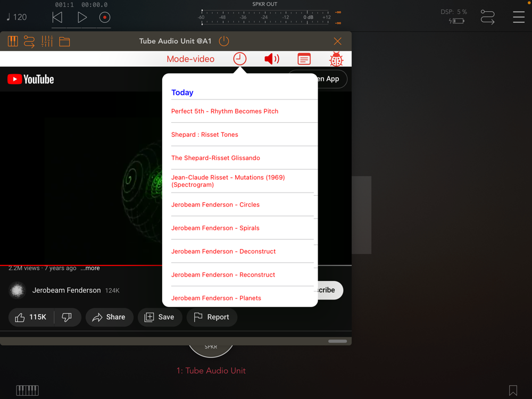
Task: Share the YouTube video
Action: [x=109, y=317]
